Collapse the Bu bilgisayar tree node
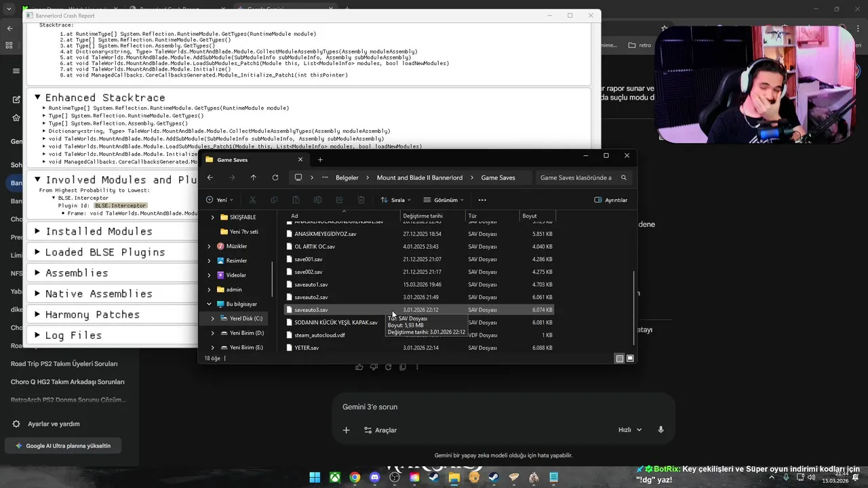This screenshot has height=488, width=868. (210, 304)
